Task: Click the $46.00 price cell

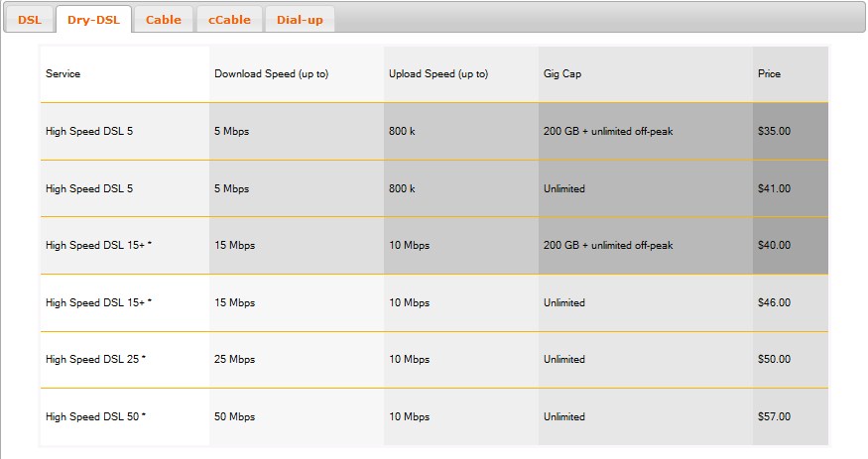Action: [x=774, y=302]
